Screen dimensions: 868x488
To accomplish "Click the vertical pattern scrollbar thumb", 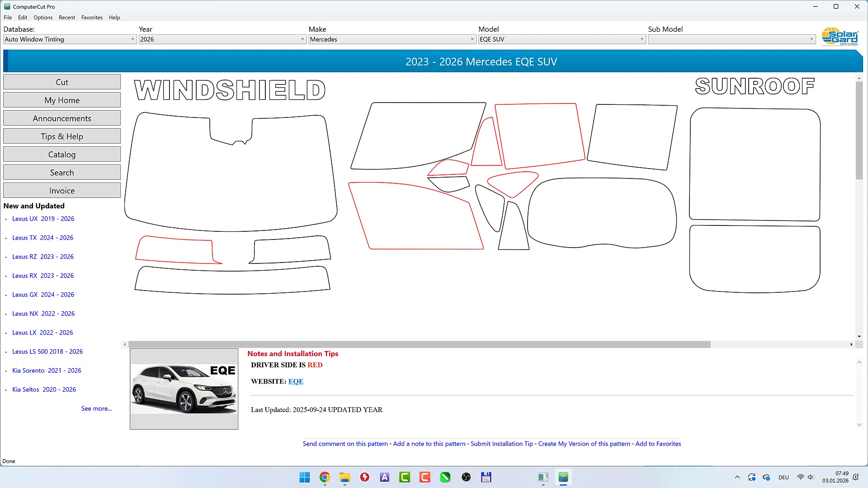I will pos(859,131).
